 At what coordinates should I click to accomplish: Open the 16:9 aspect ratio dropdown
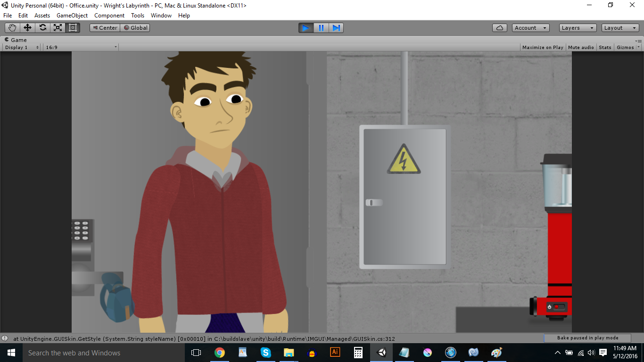click(x=81, y=47)
